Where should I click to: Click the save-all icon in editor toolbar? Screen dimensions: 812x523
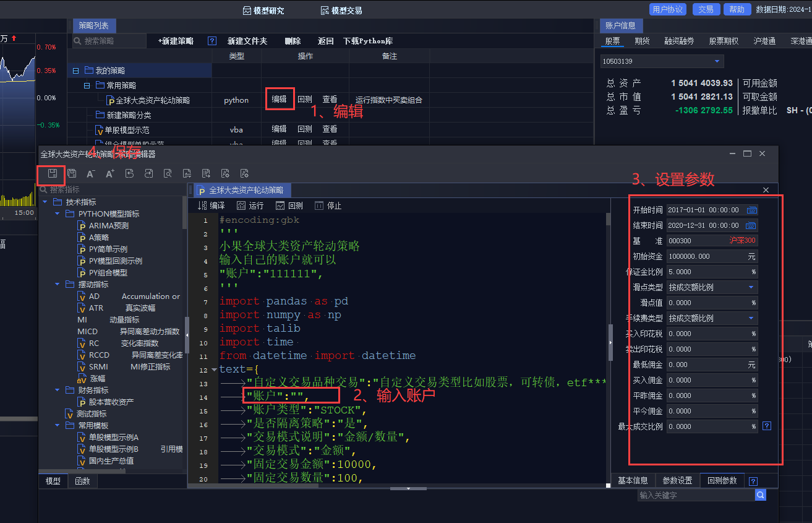[72, 174]
